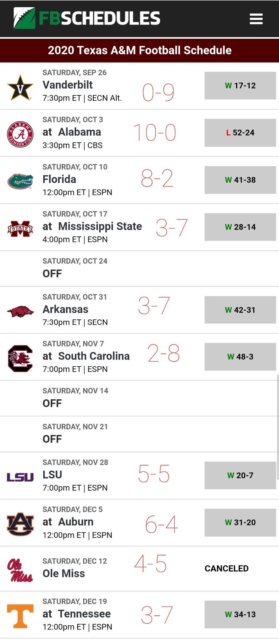Click the L 52-24 result button
Viewport: 279px width, 644px height.
240,133
